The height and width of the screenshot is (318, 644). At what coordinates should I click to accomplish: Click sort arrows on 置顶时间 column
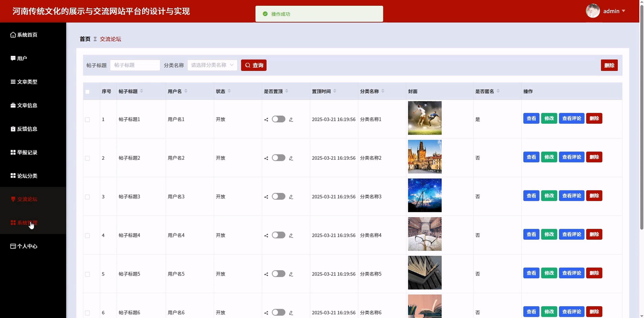pos(335,91)
